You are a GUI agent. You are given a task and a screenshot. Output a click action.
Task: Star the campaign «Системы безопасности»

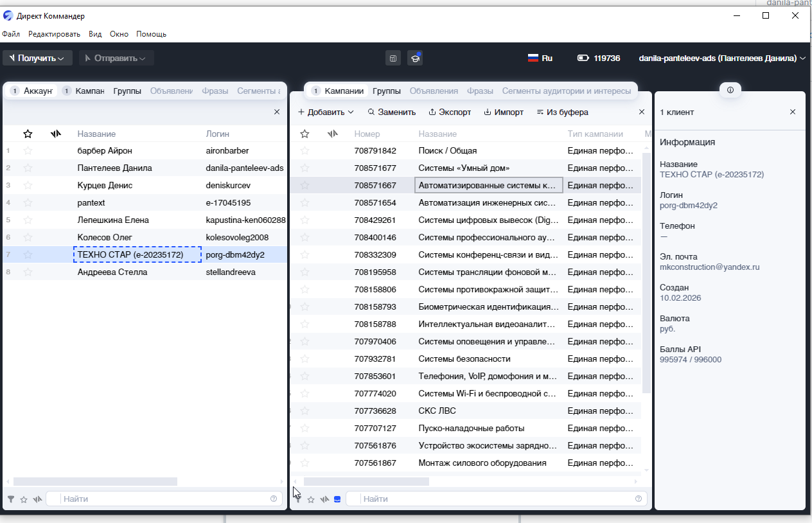(x=304, y=359)
